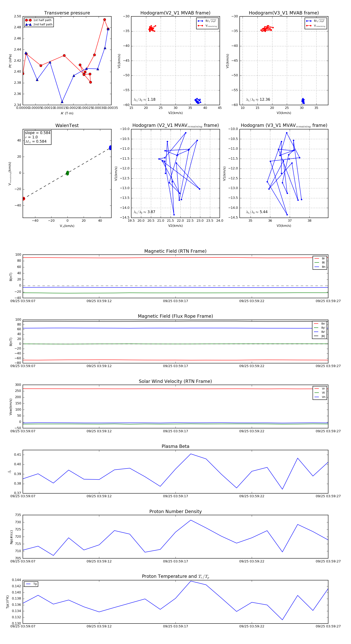351x644 pixels.
Task: Click the "Proton Temperature and Te/Tp" title
Action: tap(175, 576)
